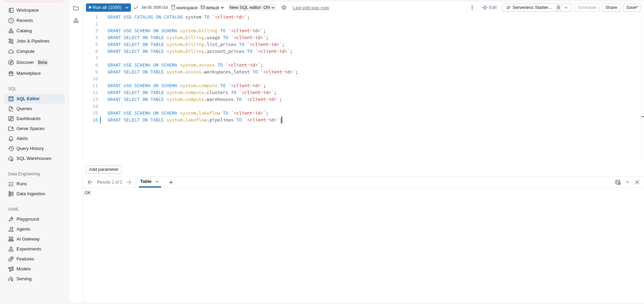Image resolution: width=644 pixels, height=304 pixels.
Task: Open the Queries list
Action: [34, 109]
